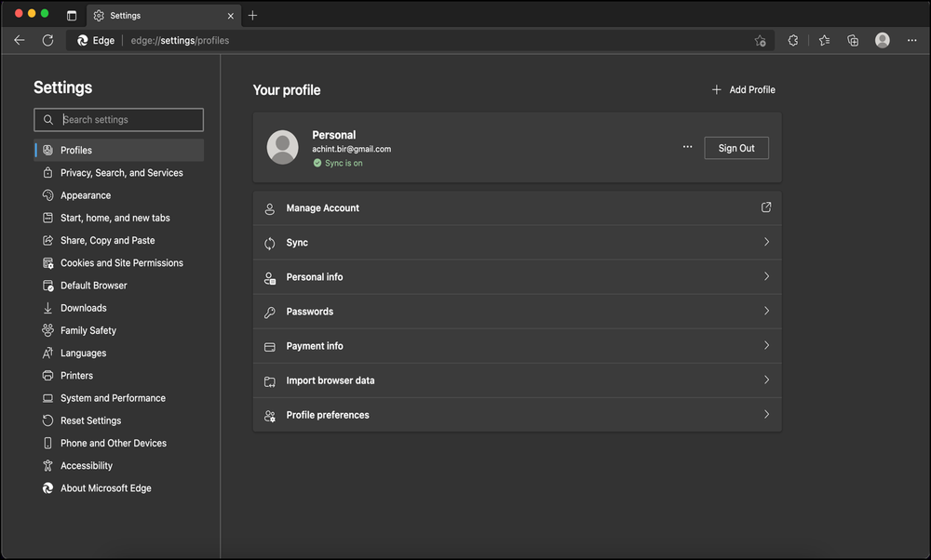Click Add Profile
The width and height of the screenshot is (931, 560).
pos(743,89)
